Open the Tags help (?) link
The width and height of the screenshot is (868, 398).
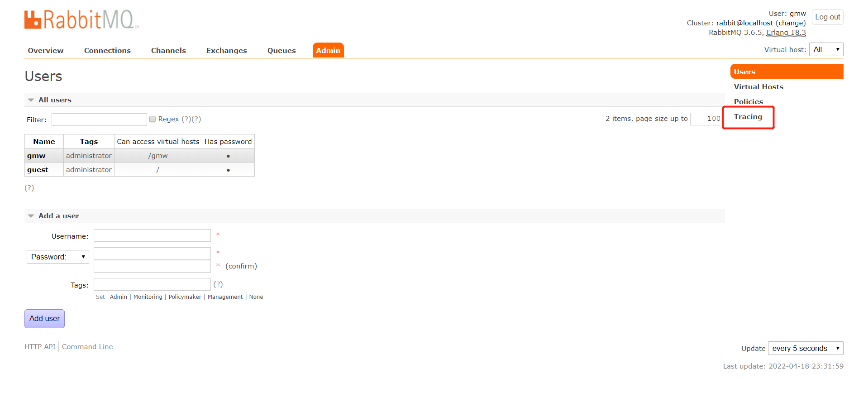tap(218, 284)
